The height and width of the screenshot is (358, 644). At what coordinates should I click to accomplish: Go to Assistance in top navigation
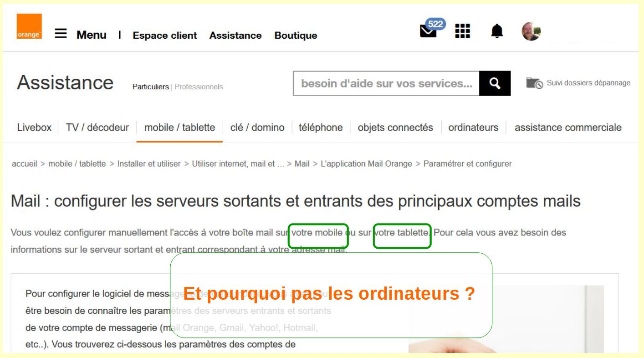pyautogui.click(x=235, y=36)
